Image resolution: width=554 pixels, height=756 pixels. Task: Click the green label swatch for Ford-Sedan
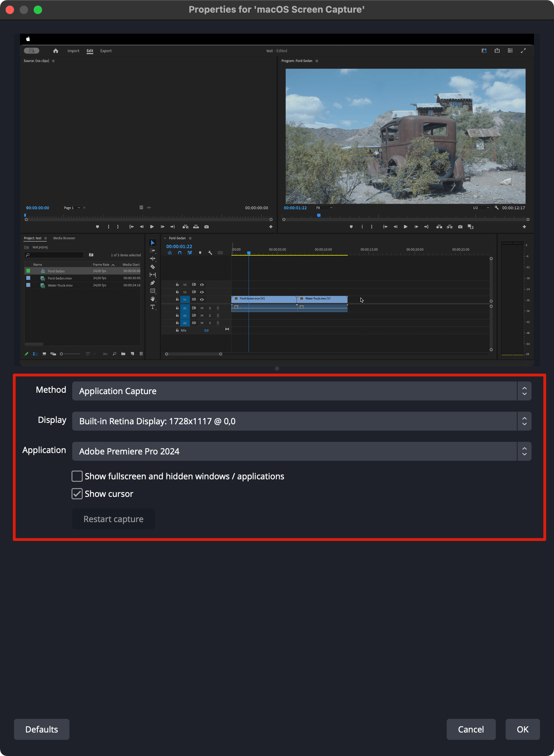click(28, 271)
